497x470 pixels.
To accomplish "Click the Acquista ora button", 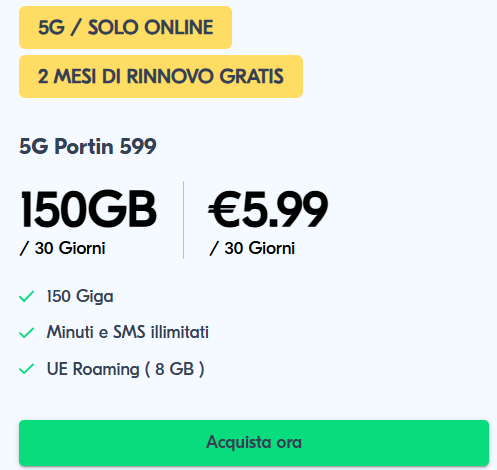I will point(254,443).
